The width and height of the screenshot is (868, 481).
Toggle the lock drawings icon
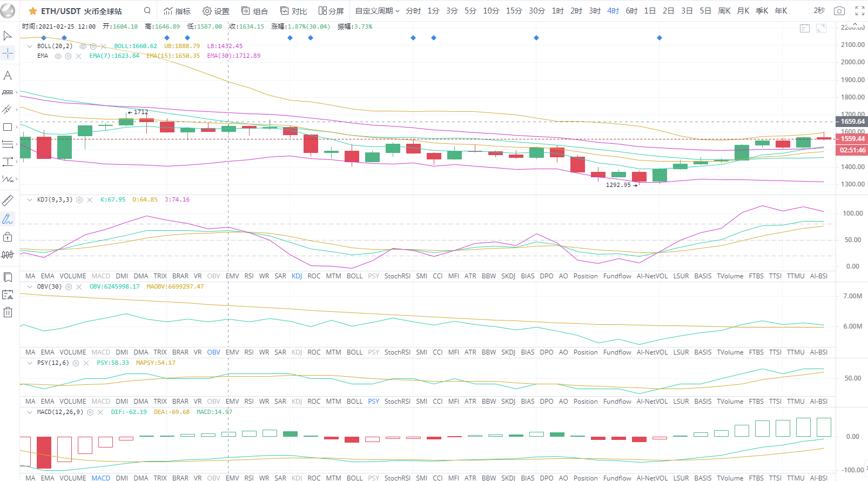[8, 237]
